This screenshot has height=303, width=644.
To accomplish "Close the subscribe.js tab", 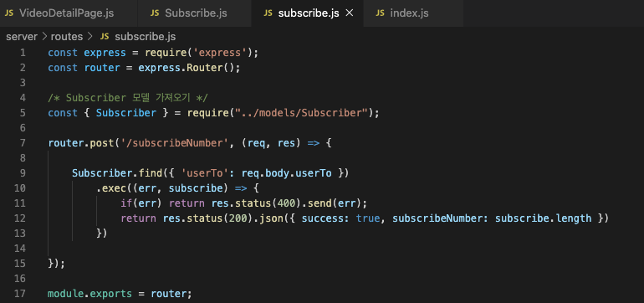I will coord(350,13).
